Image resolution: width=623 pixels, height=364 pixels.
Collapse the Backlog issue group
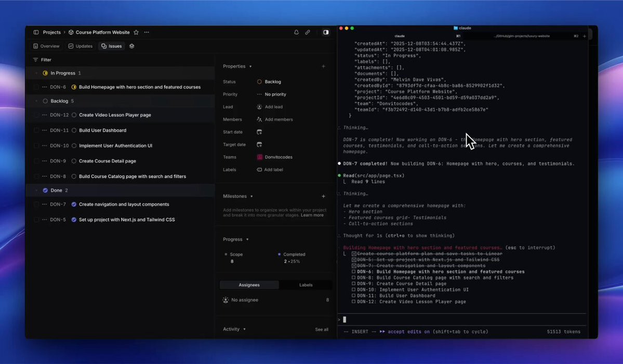click(36, 101)
